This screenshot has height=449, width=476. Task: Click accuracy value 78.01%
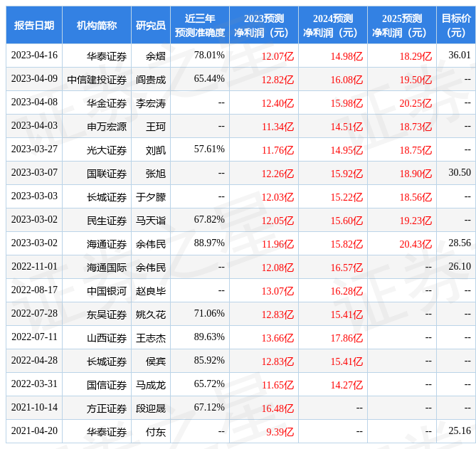[x=209, y=55]
